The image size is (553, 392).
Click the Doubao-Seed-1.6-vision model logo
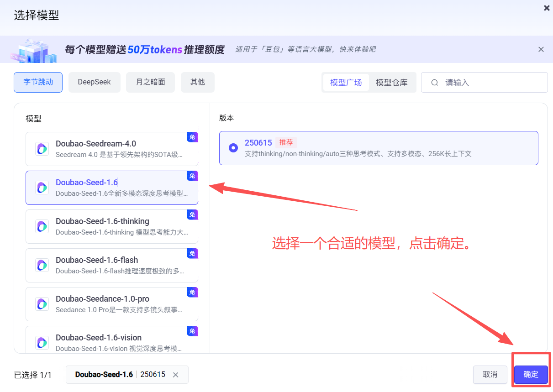click(42, 343)
